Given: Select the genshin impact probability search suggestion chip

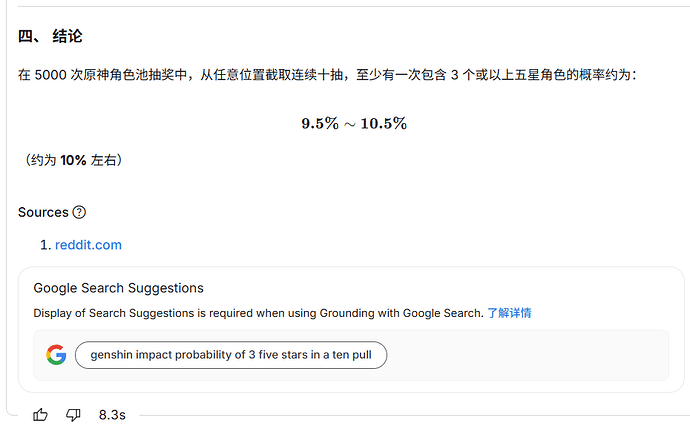Looking at the screenshot, I should coord(231,355).
